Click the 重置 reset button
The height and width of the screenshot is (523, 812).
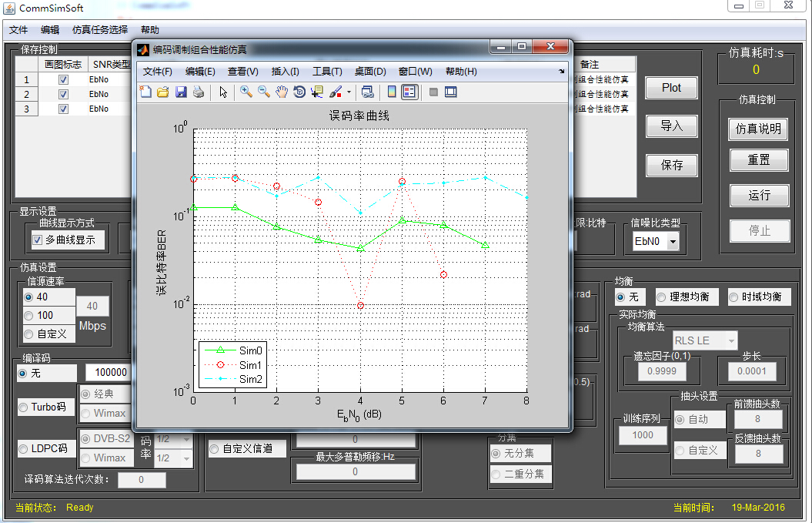[759, 160]
